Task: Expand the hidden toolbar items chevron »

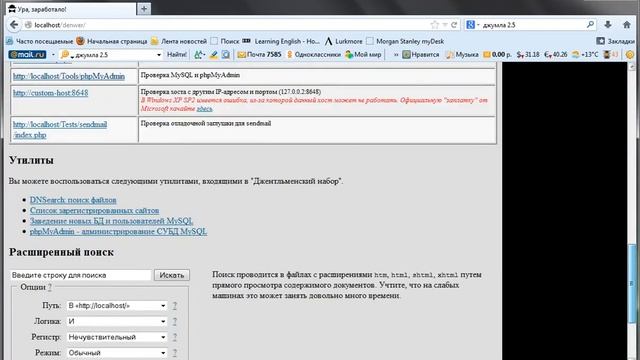Action: point(396,54)
